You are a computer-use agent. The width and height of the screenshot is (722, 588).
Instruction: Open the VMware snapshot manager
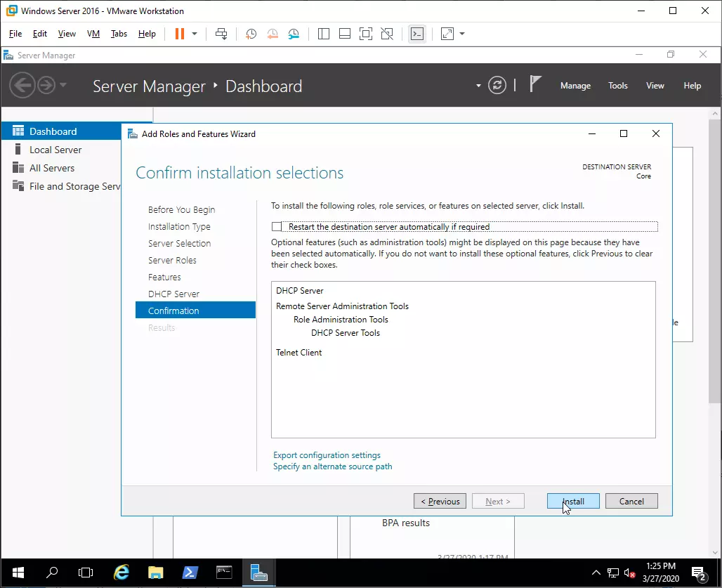pos(294,34)
